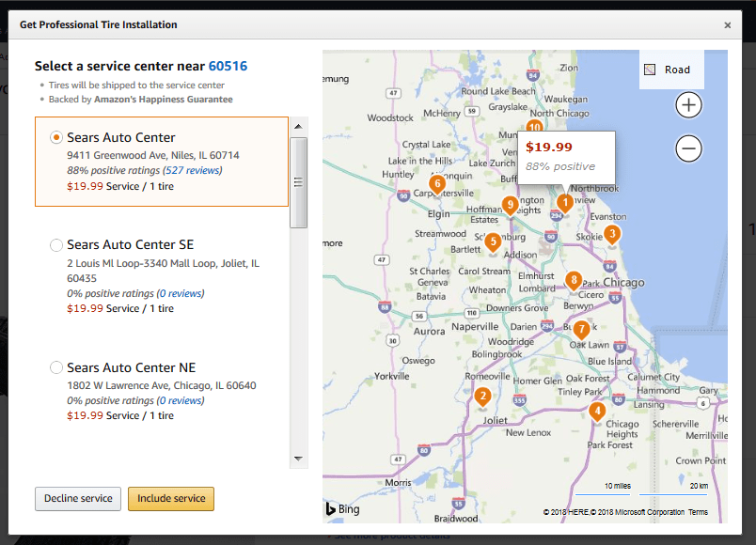Change the 60516 zip code link
Image resolution: width=756 pixels, height=545 pixels.
coord(228,66)
